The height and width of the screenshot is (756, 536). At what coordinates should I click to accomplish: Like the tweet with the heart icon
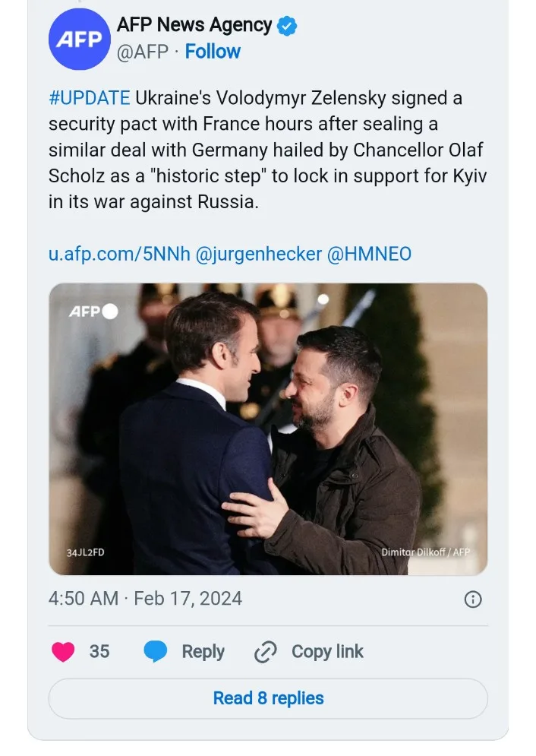click(x=63, y=652)
